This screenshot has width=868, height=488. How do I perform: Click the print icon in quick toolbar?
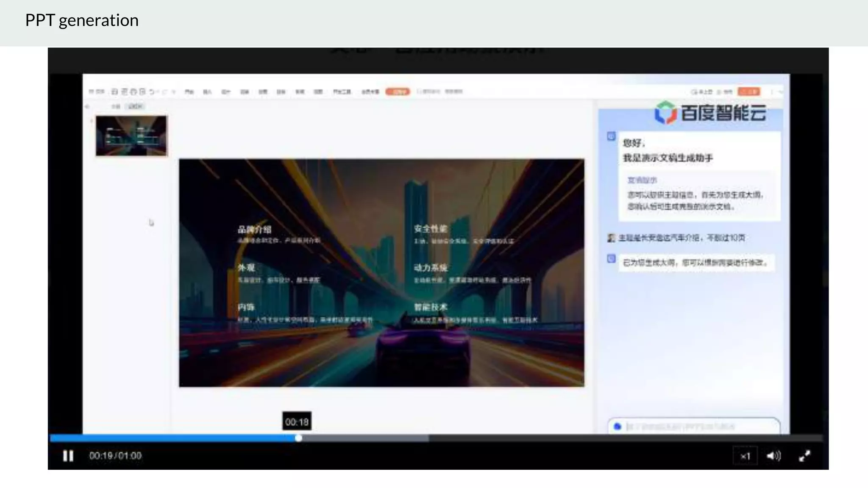pyautogui.click(x=134, y=91)
